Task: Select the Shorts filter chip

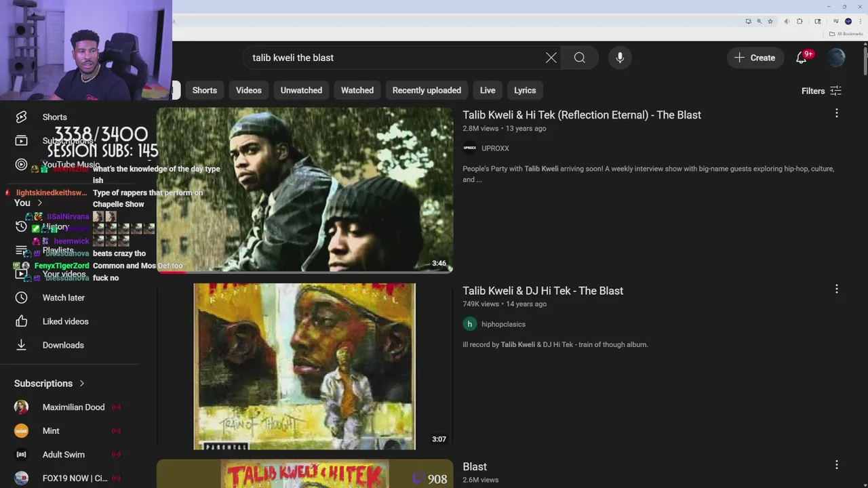Action: coord(205,90)
